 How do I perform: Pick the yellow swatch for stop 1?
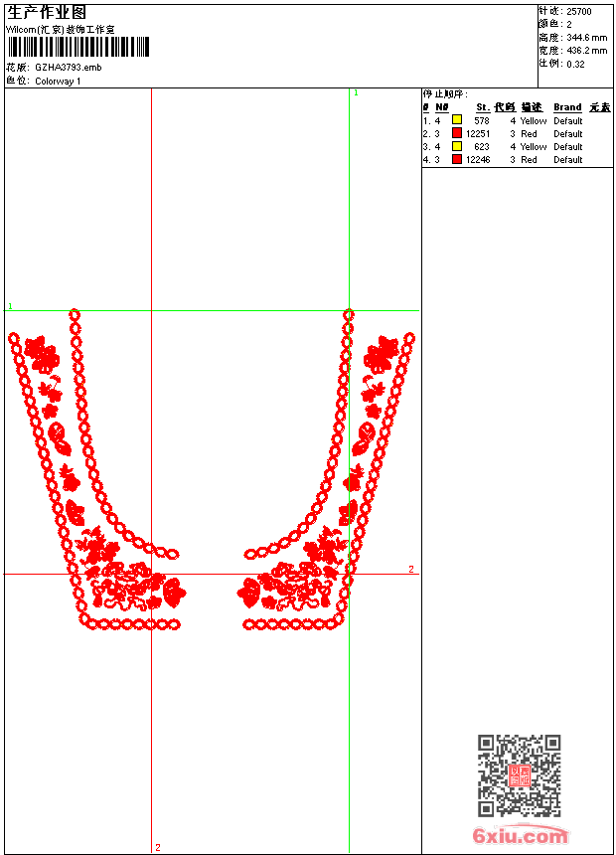tap(457, 120)
